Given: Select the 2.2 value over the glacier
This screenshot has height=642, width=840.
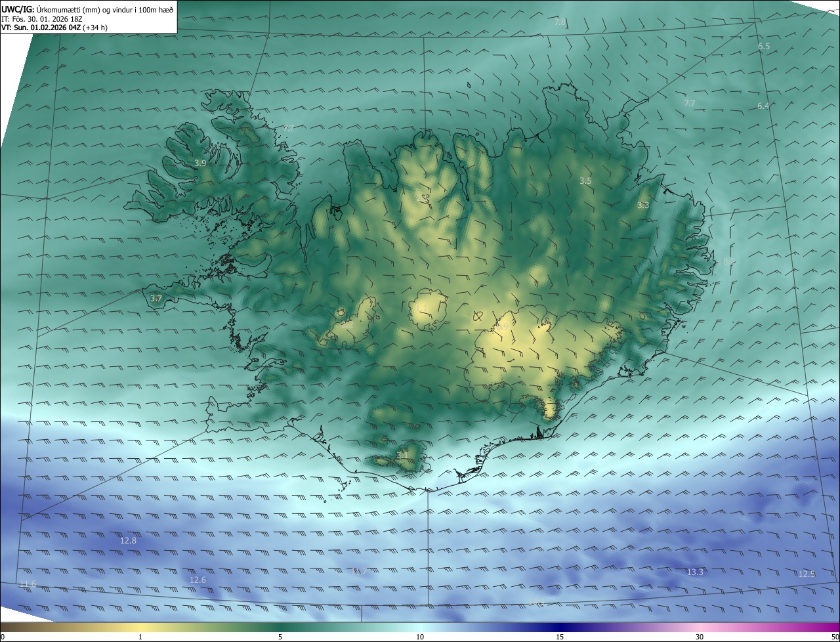Looking at the screenshot, I should 348,324.
